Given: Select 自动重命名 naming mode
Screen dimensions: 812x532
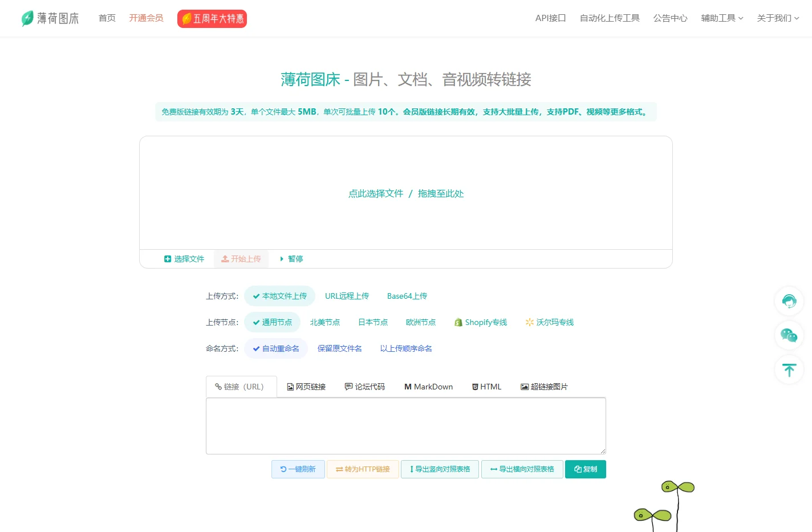Looking at the screenshot, I should [276, 348].
